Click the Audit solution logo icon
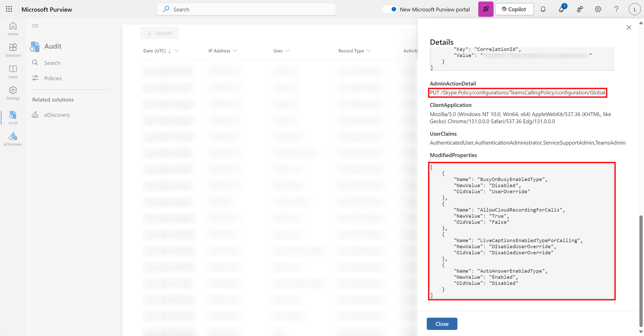644x336 pixels. [35, 47]
